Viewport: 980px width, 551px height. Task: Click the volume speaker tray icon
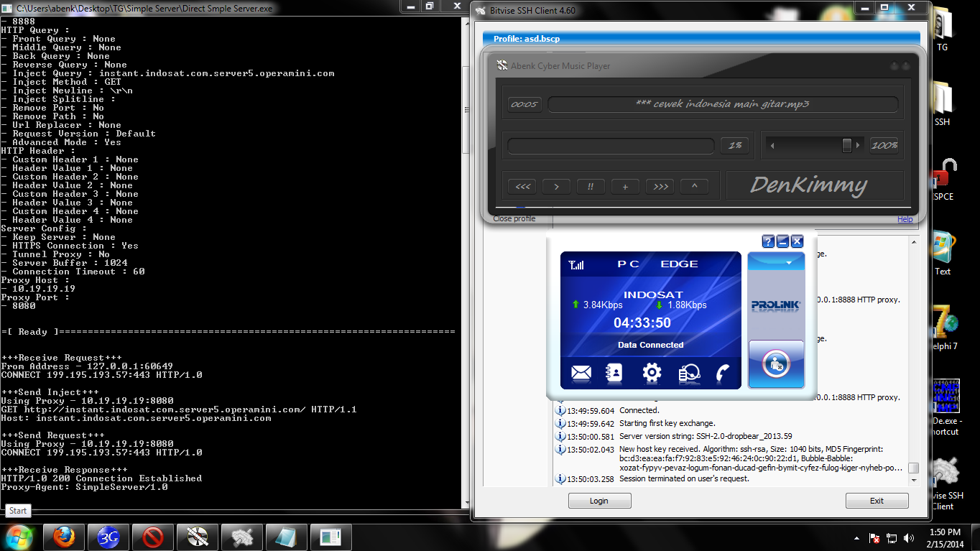(909, 537)
